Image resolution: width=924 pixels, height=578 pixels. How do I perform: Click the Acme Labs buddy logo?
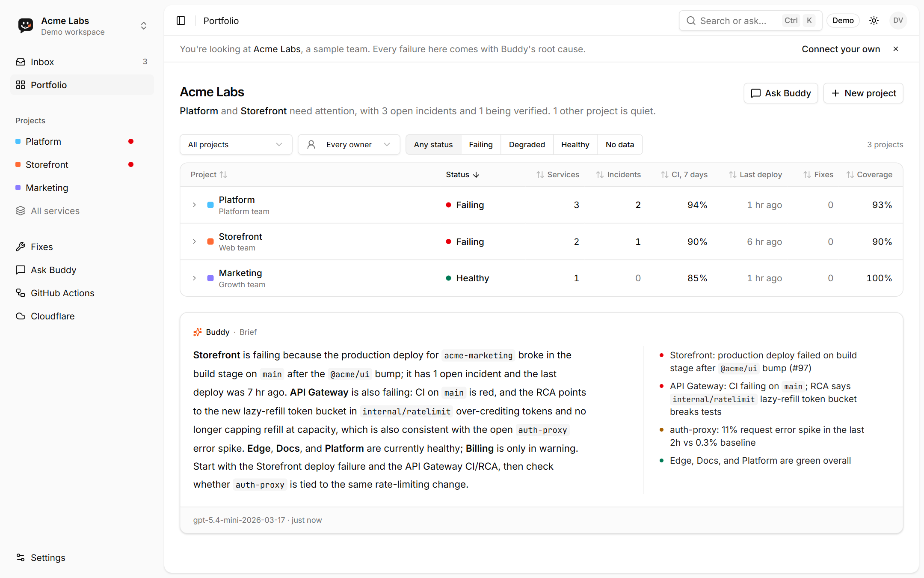(26, 26)
